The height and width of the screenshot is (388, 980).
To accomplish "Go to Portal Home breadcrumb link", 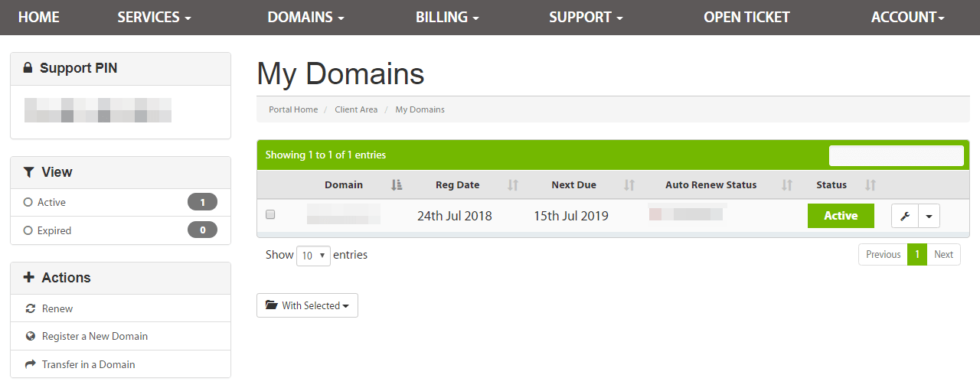I will 293,109.
